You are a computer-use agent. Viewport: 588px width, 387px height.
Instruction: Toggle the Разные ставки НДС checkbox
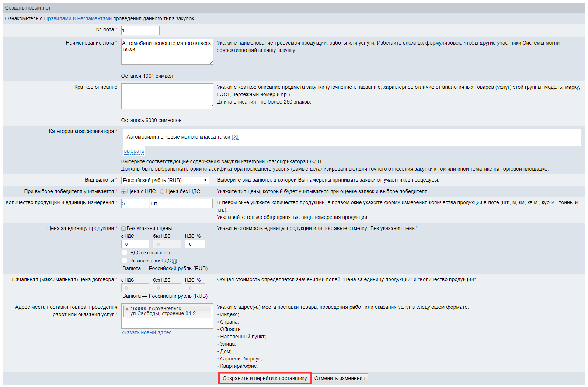pos(125,261)
